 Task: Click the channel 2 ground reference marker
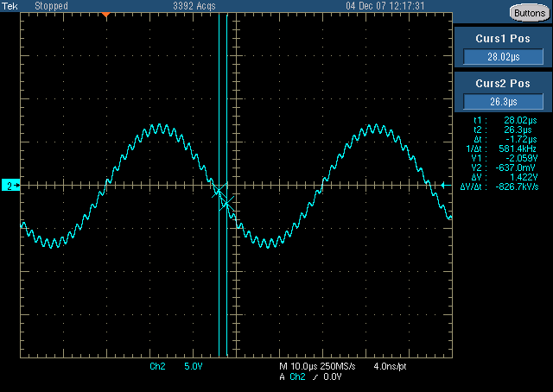pos(10,185)
